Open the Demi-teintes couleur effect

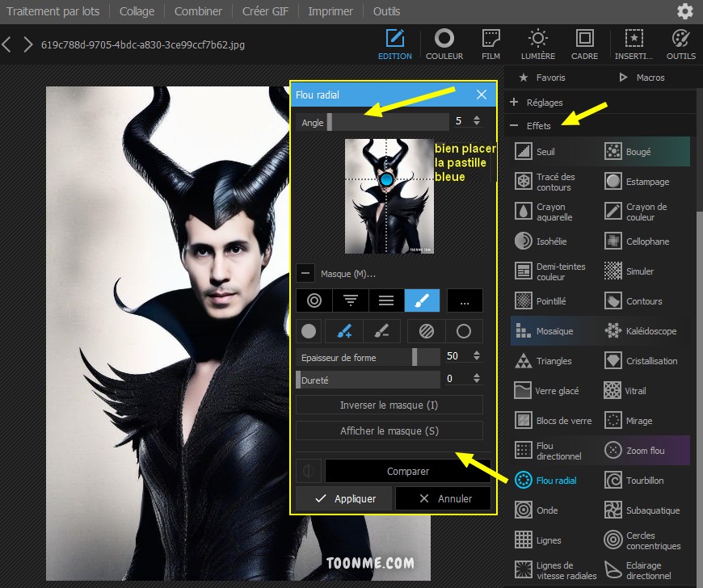[x=555, y=271]
